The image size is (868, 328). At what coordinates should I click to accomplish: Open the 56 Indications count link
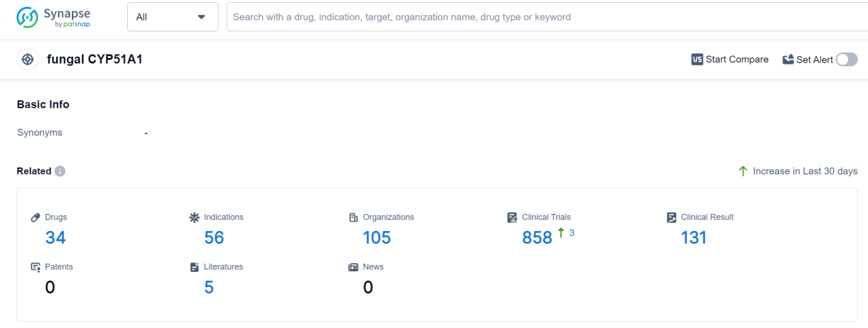point(214,238)
